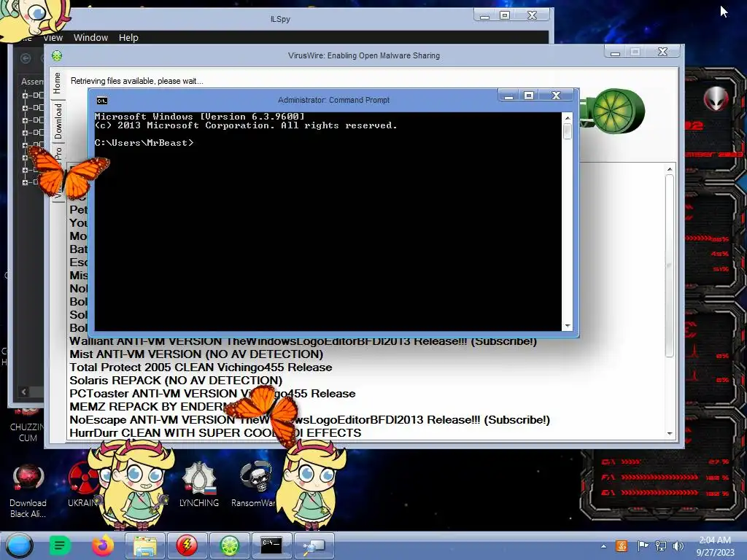Click ILSpy tree scroll-left arrow
This screenshot has width=747, height=560.
coord(24,392)
